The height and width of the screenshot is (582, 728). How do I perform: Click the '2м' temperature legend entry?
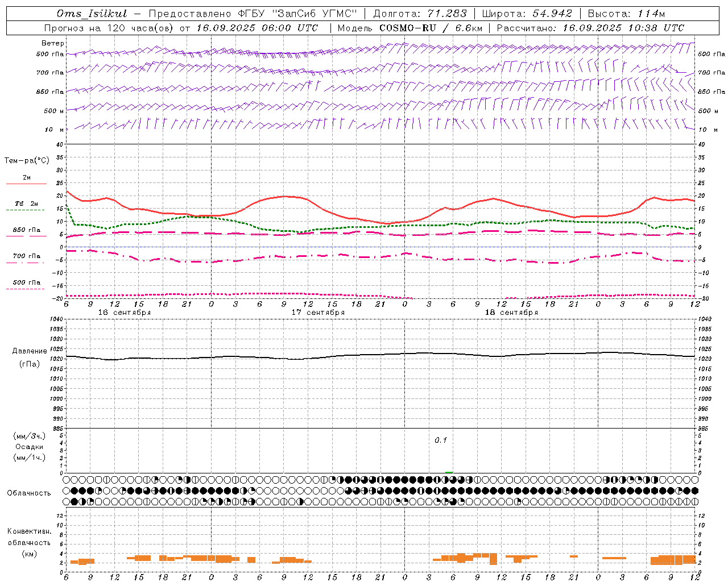pyautogui.click(x=26, y=178)
